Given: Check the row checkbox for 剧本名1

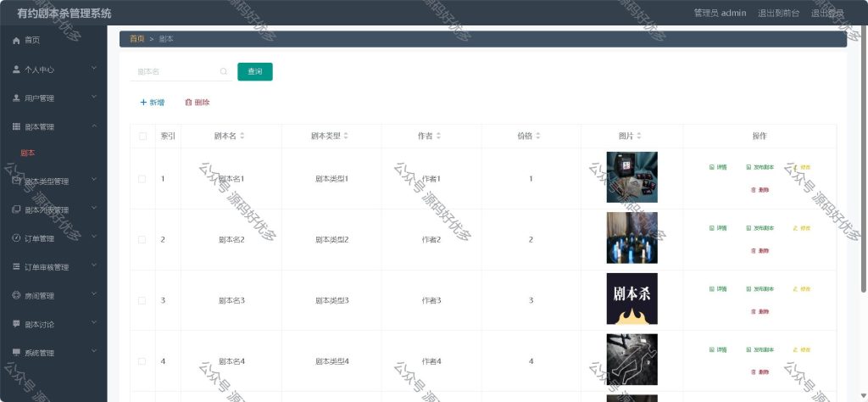Looking at the screenshot, I should coord(142,179).
